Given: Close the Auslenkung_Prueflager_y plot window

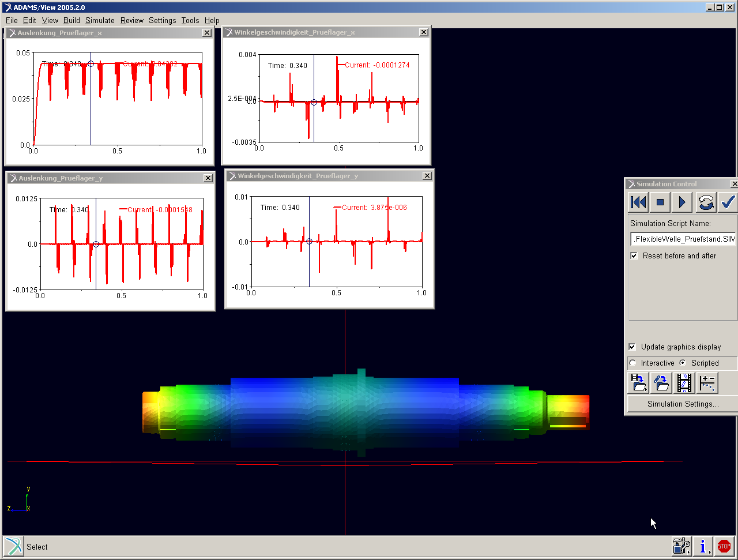Looking at the screenshot, I should [208, 178].
